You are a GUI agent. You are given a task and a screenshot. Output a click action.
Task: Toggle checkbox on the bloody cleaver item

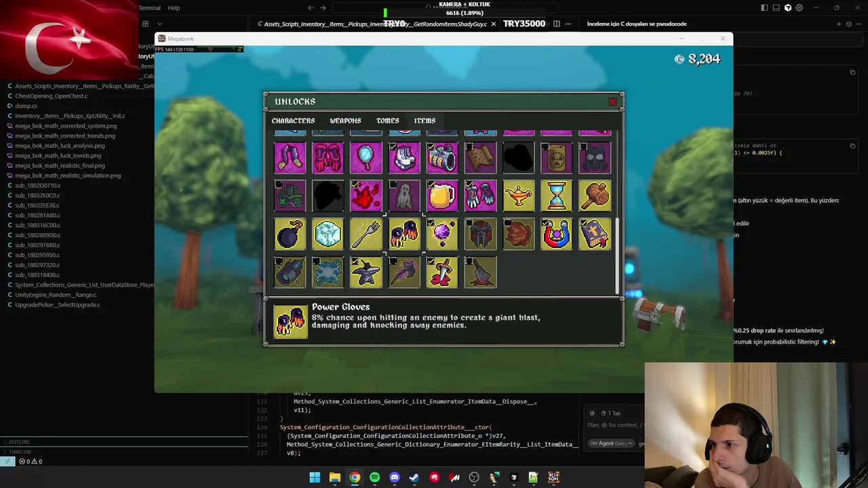point(469,260)
